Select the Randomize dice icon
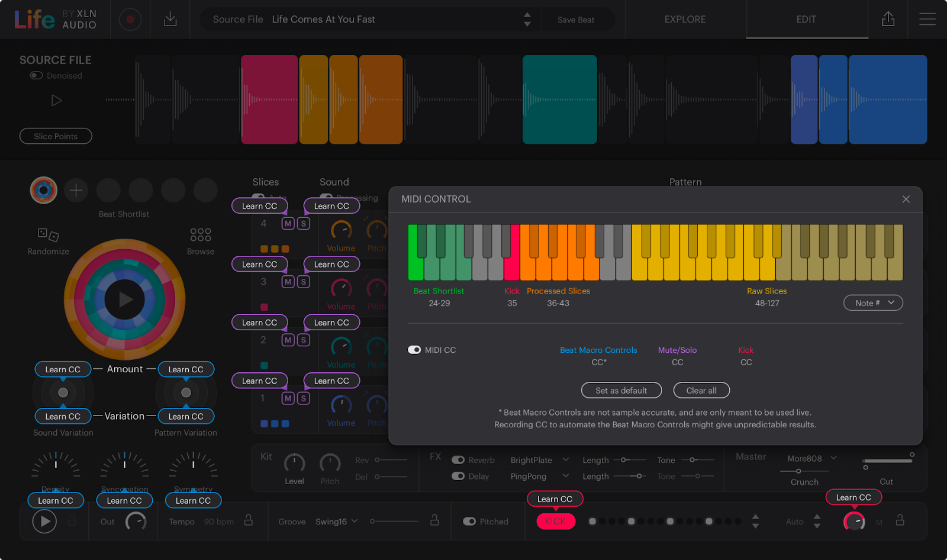The height and width of the screenshot is (560, 947). click(x=47, y=234)
